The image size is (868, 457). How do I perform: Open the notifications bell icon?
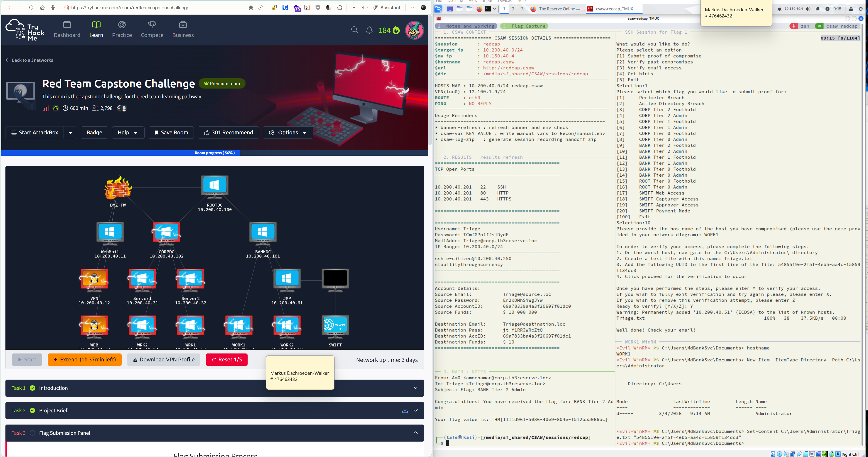[369, 30]
